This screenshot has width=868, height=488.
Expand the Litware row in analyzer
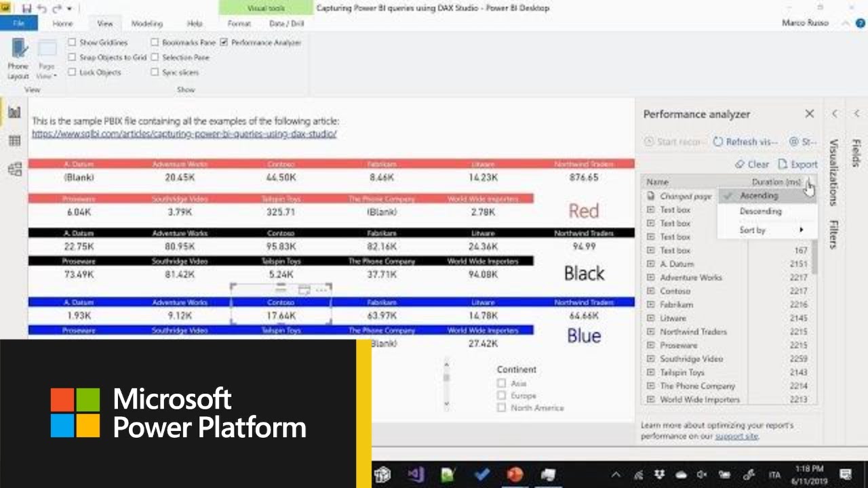click(650, 318)
